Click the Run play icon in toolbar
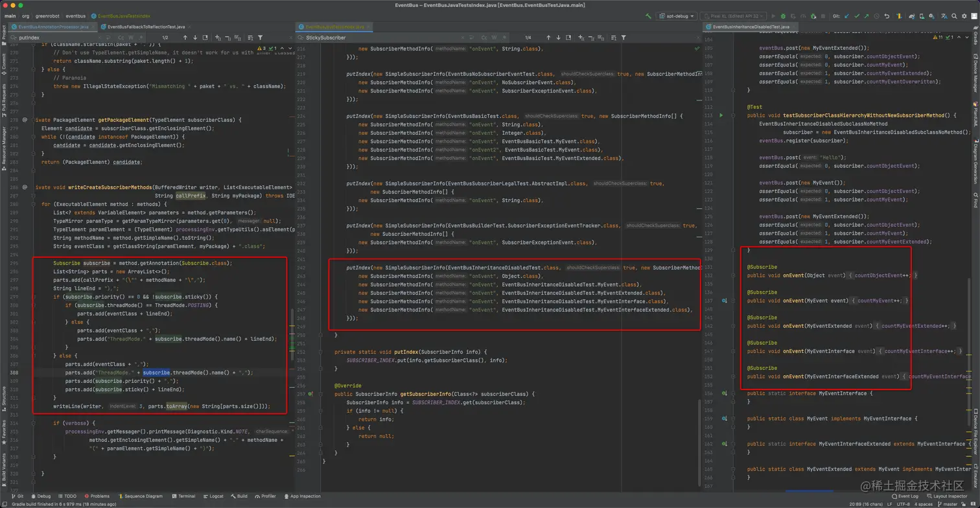 [773, 16]
